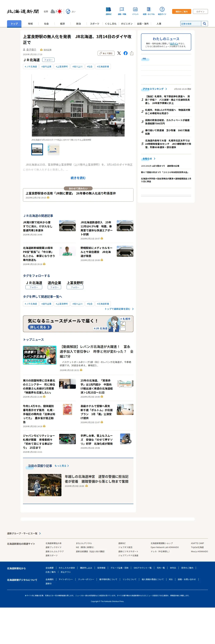The image size is (215, 644).
Task: Click the 北海道新聞 logo
Action: pos(23,12)
